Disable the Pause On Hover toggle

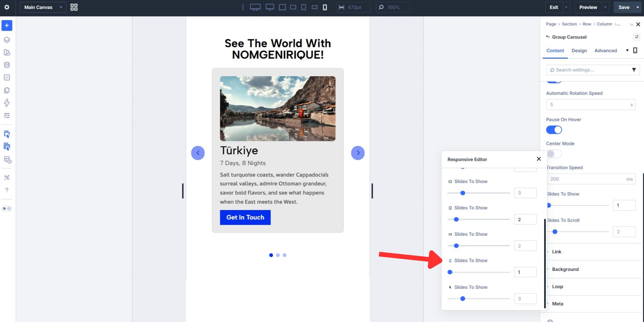[x=554, y=130]
